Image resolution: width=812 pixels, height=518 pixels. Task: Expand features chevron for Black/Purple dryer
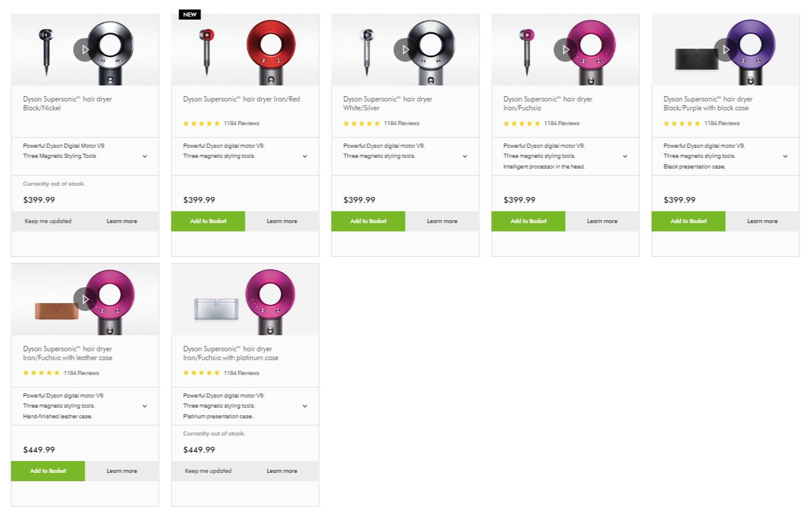tap(785, 157)
